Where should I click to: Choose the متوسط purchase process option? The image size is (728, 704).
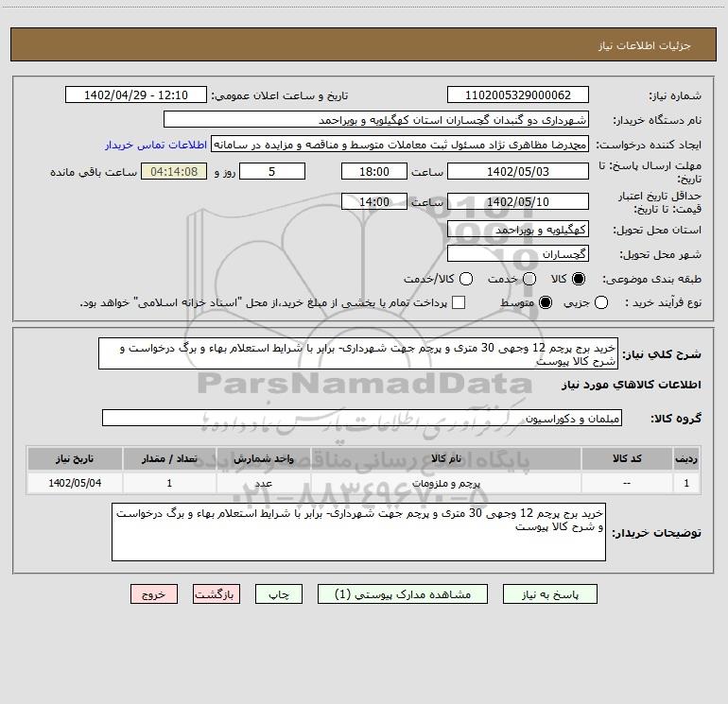tap(546, 302)
